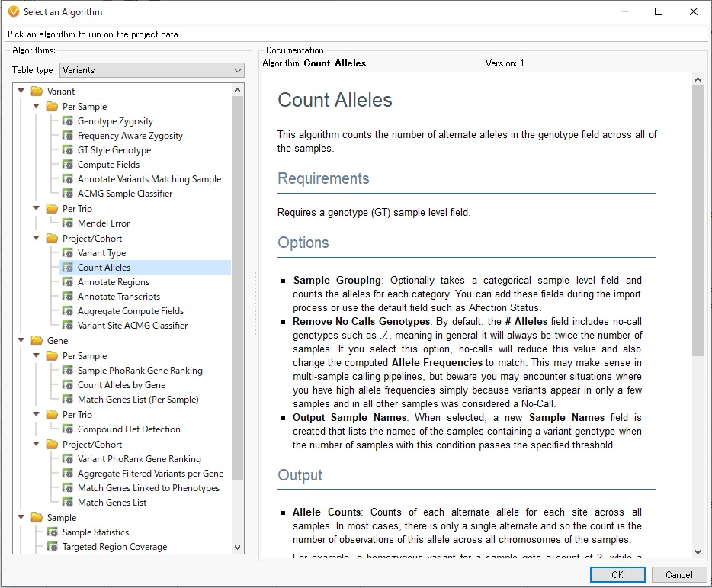Viewport: 712px width, 588px height.
Task: Click the Targeted Region Coverage icon
Action: coord(53,547)
